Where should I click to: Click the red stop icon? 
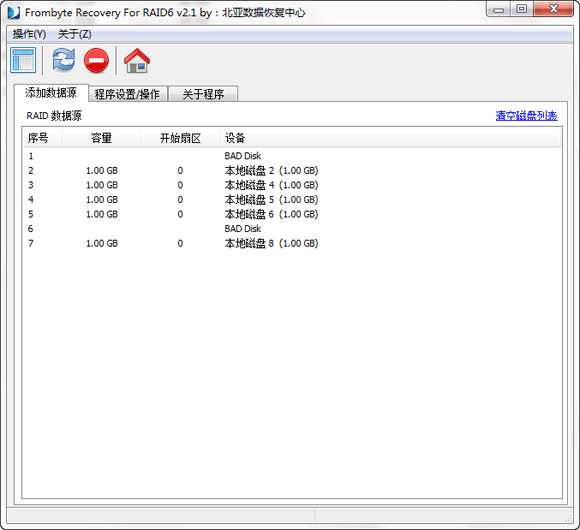coord(96,60)
